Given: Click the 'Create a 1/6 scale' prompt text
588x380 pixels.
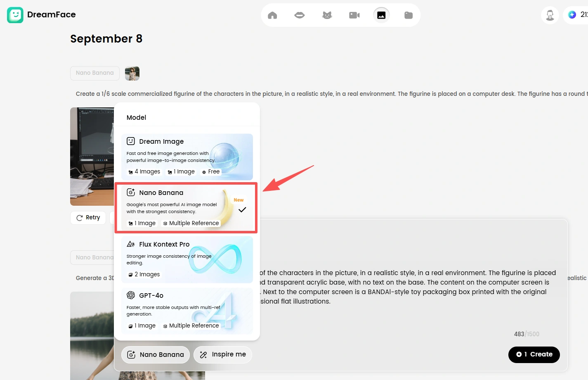Looking at the screenshot, I should point(332,94).
